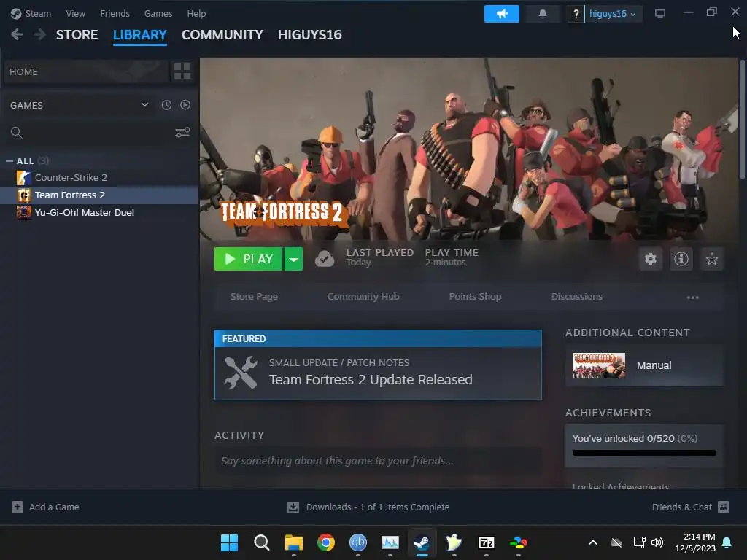Click the library HOME button
Image resolution: width=747 pixels, height=560 pixels.
click(x=86, y=71)
